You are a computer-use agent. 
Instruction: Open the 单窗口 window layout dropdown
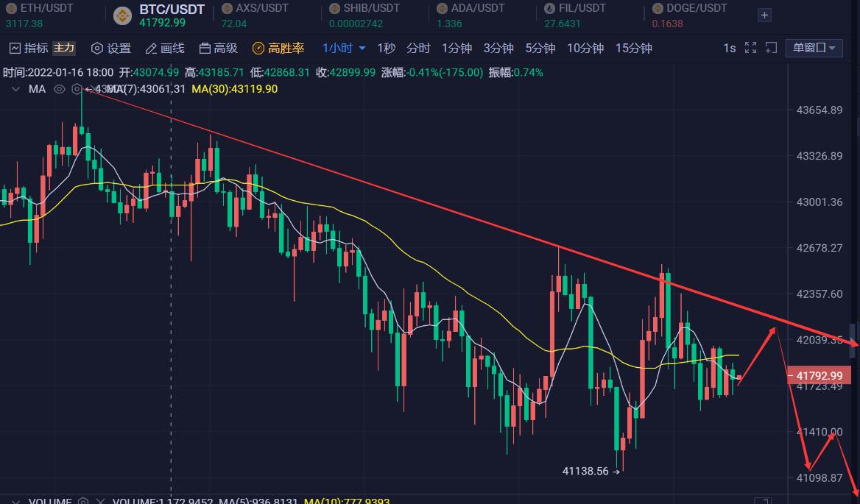coord(814,48)
